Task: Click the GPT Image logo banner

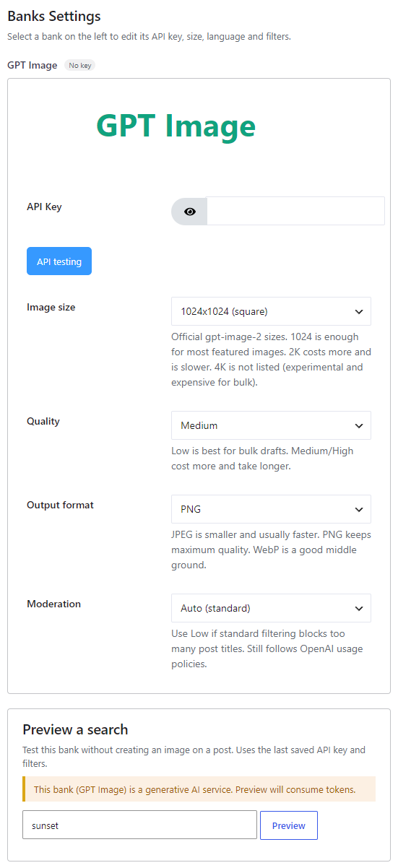Action: click(176, 126)
